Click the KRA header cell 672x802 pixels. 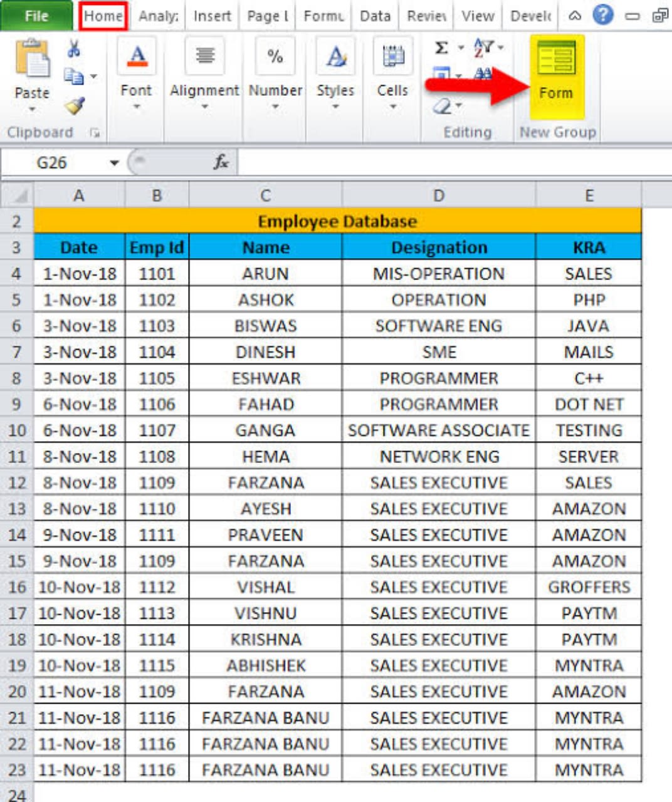[589, 247]
